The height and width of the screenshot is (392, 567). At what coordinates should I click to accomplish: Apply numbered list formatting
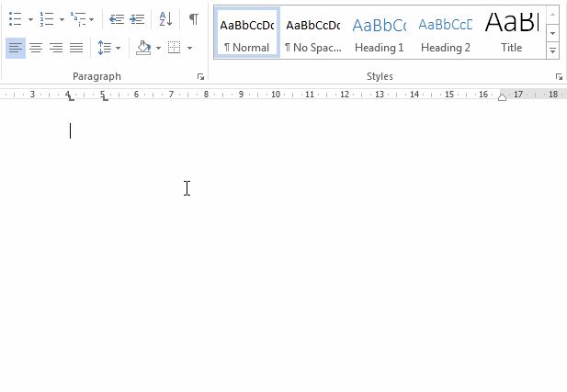[47, 18]
